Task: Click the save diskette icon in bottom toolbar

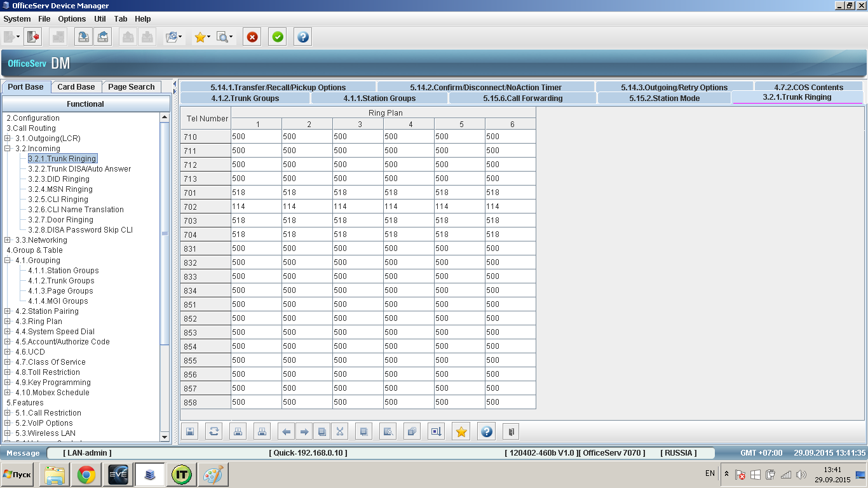Action: [190, 431]
